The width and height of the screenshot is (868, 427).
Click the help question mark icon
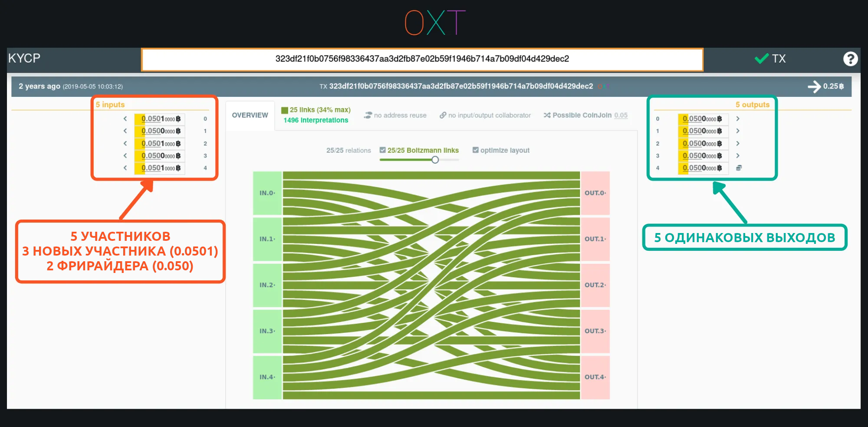(850, 59)
